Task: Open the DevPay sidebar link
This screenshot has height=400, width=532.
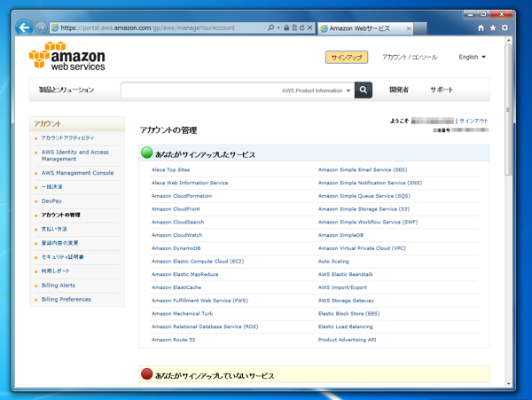Action: 51,200
